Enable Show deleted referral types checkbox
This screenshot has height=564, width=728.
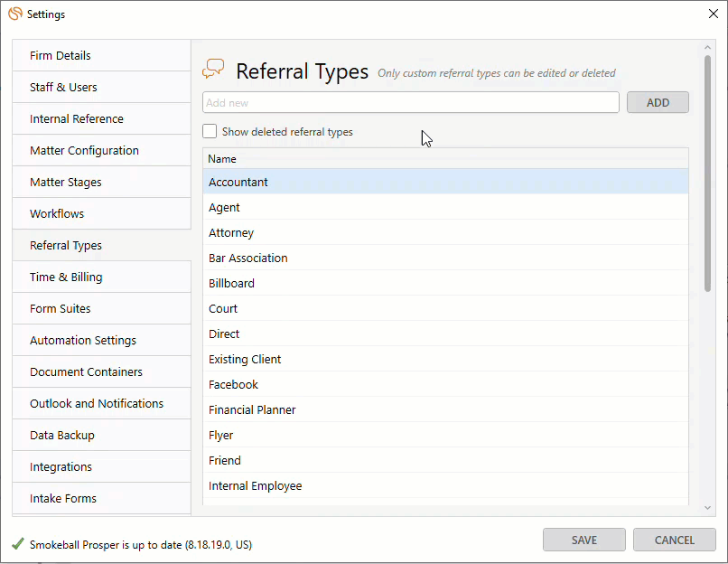pyautogui.click(x=210, y=132)
